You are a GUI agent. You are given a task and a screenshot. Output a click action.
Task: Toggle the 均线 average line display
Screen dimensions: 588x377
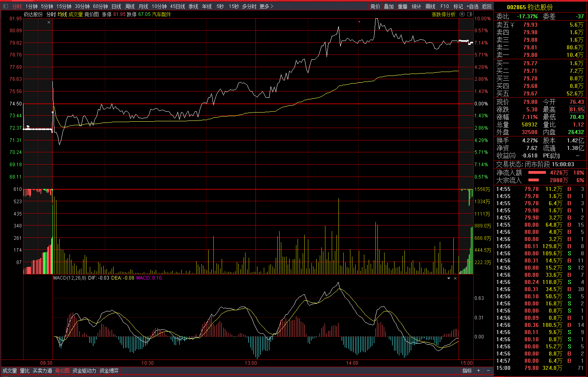tap(62, 14)
